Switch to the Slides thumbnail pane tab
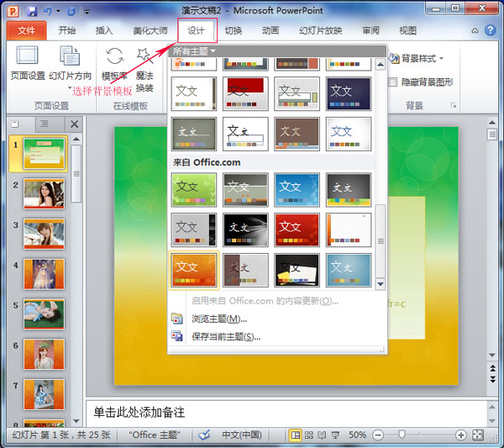Viewport: 504px width, 448px height. click(x=15, y=124)
